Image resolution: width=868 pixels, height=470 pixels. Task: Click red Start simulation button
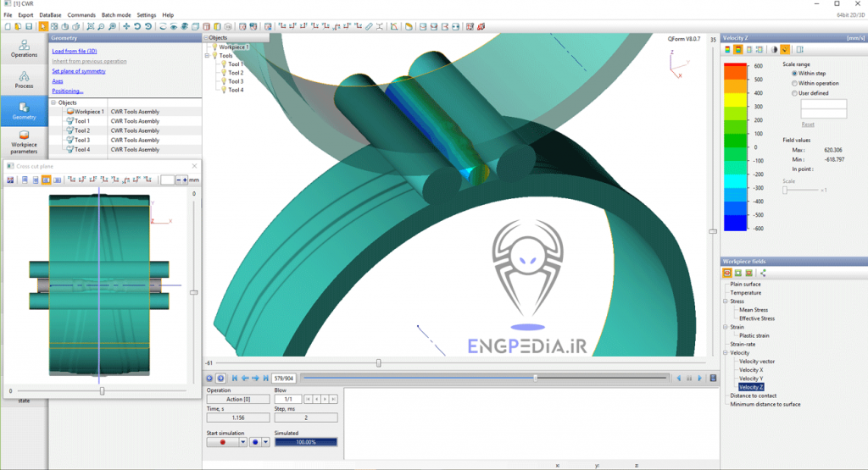pos(222,442)
